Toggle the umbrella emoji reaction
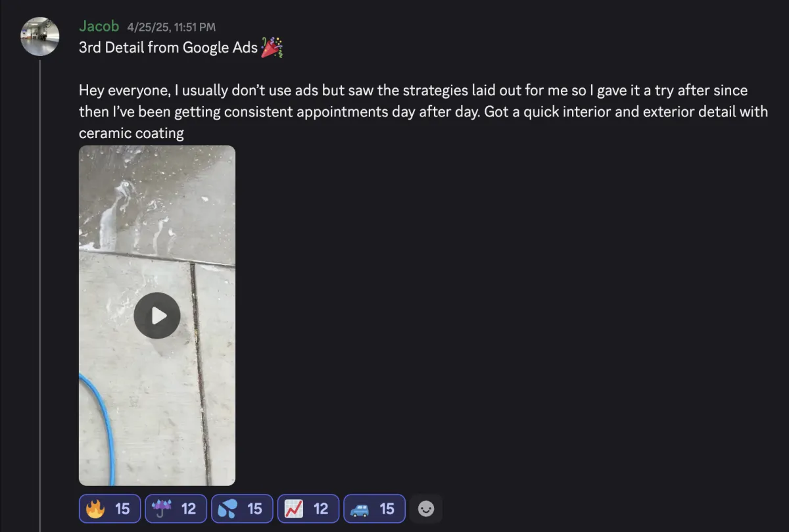Image resolution: width=789 pixels, height=532 pixels. [x=176, y=508]
